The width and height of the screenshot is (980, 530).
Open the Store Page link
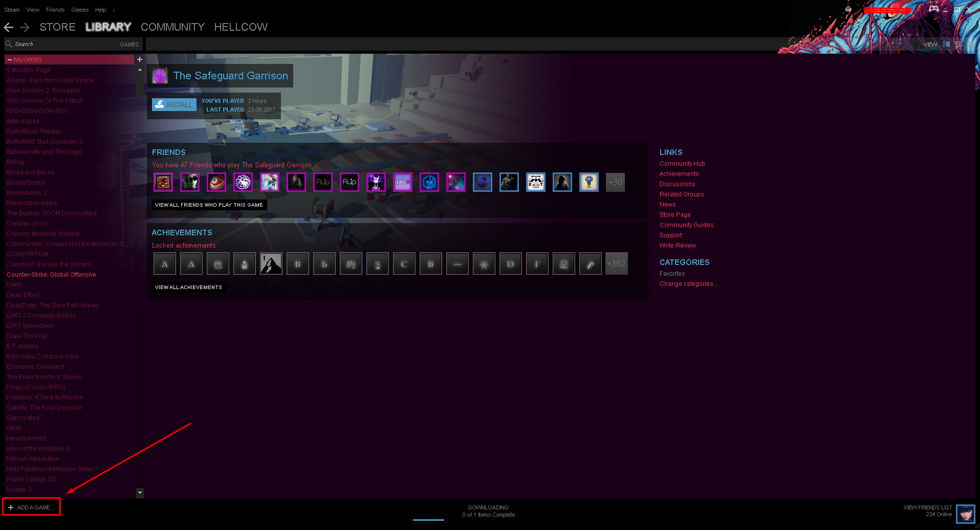[x=675, y=215]
